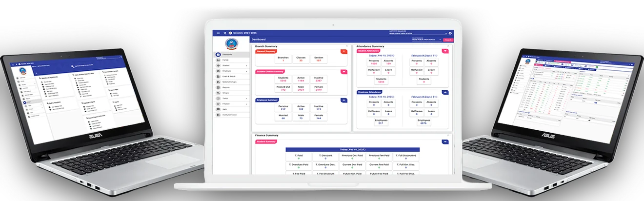Click the user account icon in top bar

pos(450,33)
